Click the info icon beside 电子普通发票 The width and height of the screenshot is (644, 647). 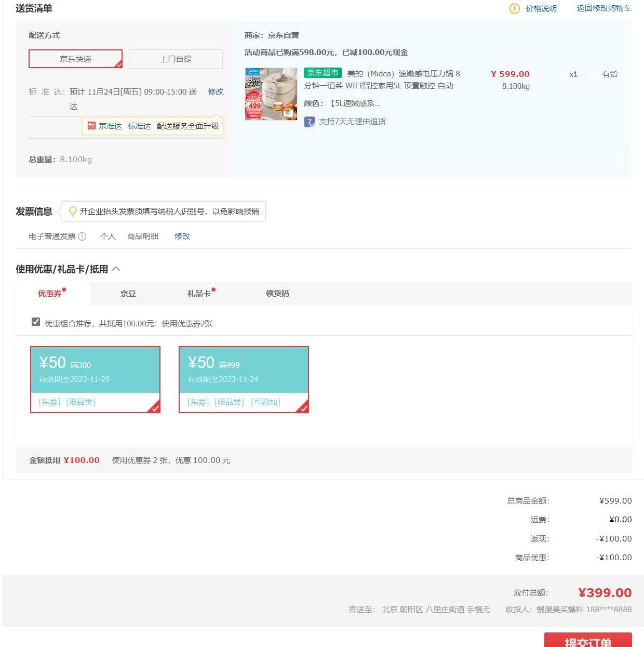point(82,236)
